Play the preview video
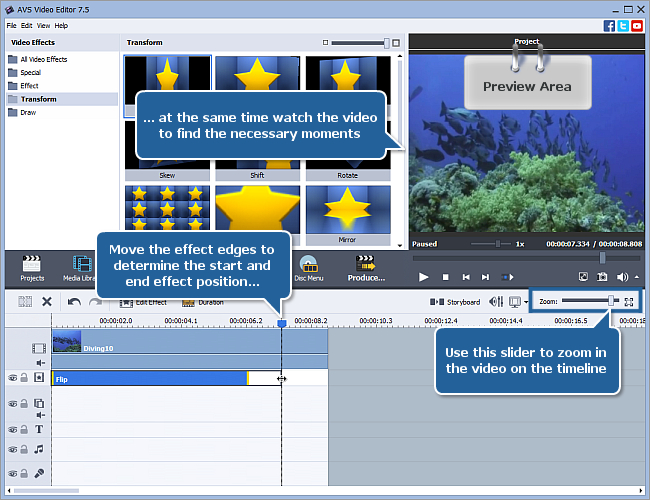650x500 pixels. pyautogui.click(x=423, y=277)
